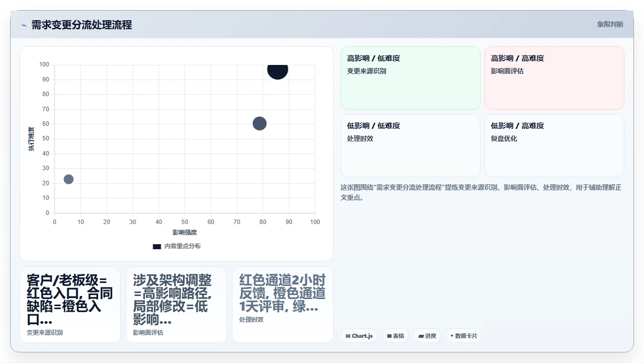The height and width of the screenshot is (363, 644).
Task: Click 复盘优化 text in quadrant card
Action: [504, 138]
